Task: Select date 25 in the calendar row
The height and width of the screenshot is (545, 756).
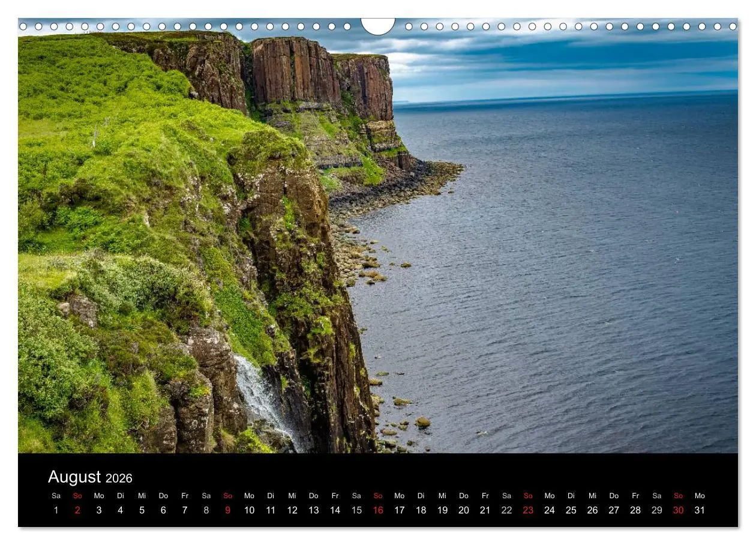Action: pos(571,510)
